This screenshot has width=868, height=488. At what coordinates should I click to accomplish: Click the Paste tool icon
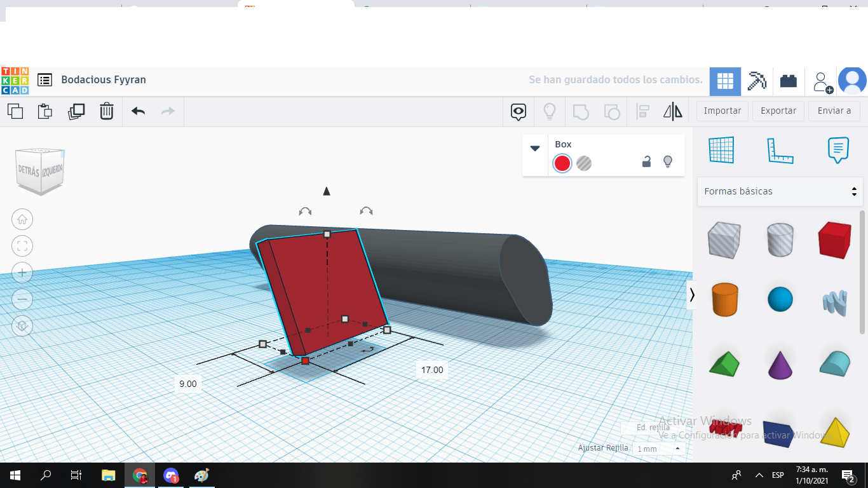pyautogui.click(x=45, y=111)
